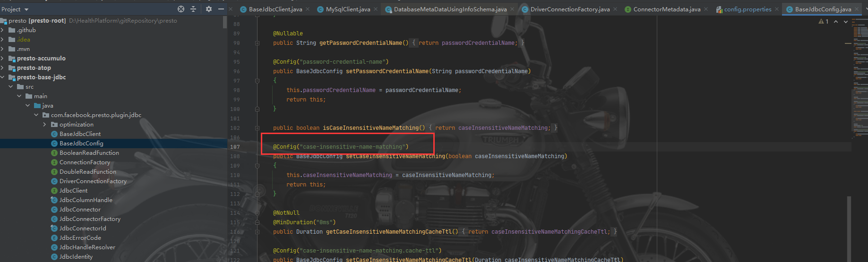Collapse code block at line 97
868x262 pixels.
(258, 81)
